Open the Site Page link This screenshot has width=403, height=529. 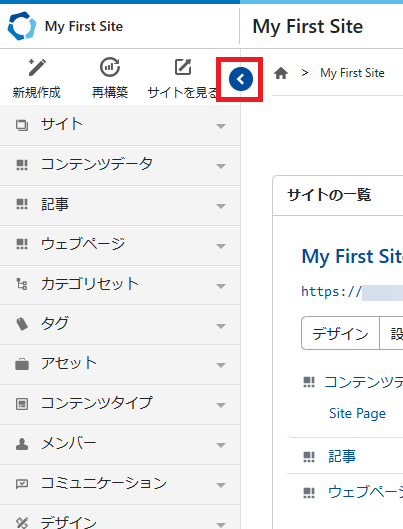point(357,414)
